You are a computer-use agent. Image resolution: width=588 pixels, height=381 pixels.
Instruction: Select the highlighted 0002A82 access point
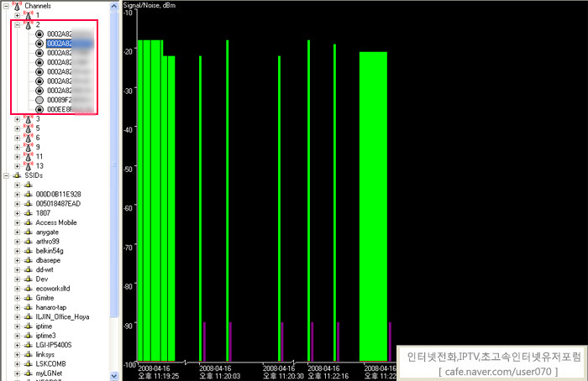click(x=70, y=44)
